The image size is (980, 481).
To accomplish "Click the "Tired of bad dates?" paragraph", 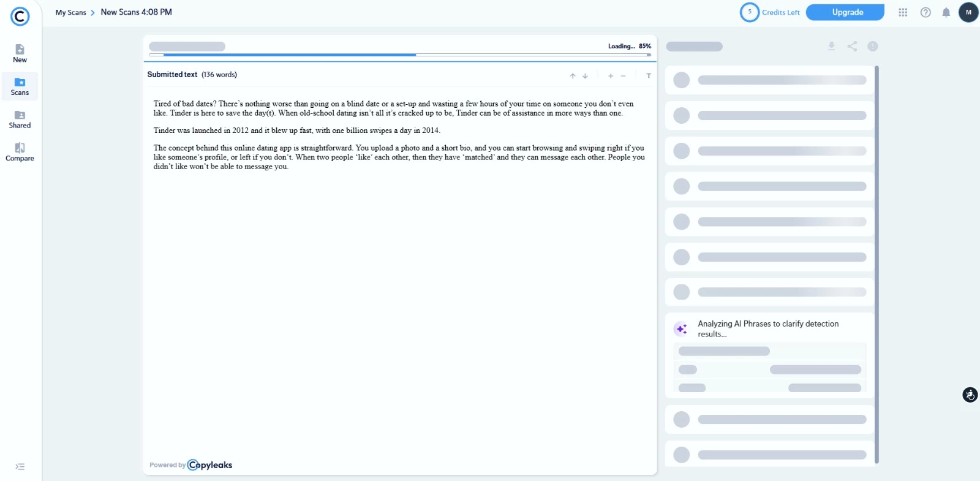I will [394, 108].
